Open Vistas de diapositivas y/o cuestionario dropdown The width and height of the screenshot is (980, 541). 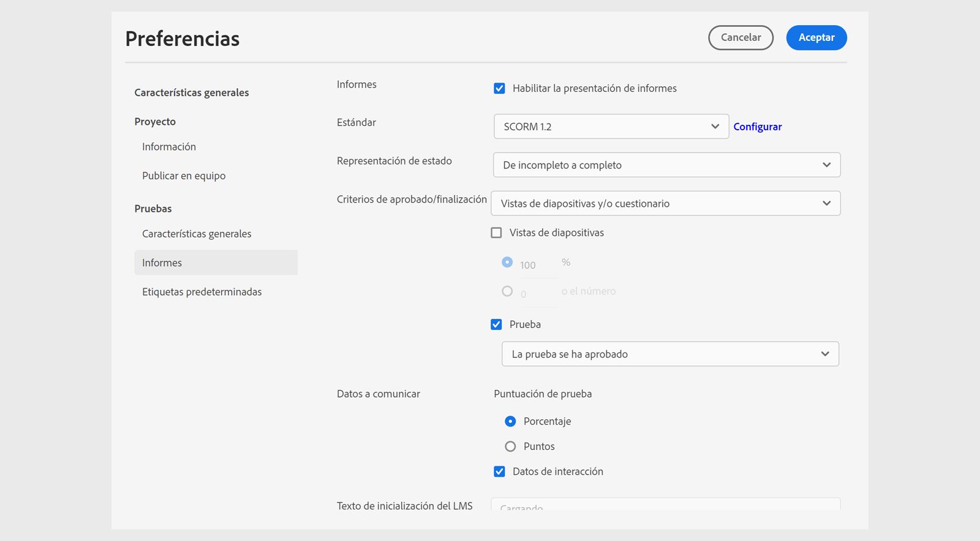[x=665, y=204]
